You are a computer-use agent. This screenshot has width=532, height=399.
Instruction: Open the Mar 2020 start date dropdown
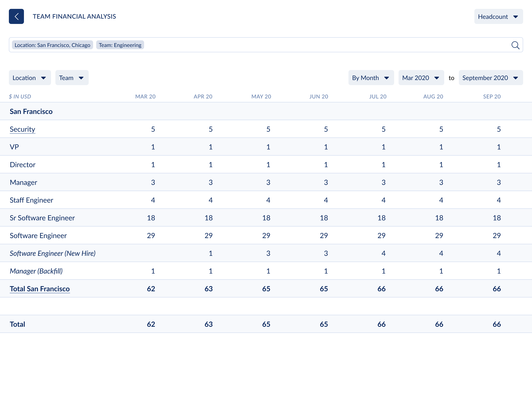click(421, 78)
